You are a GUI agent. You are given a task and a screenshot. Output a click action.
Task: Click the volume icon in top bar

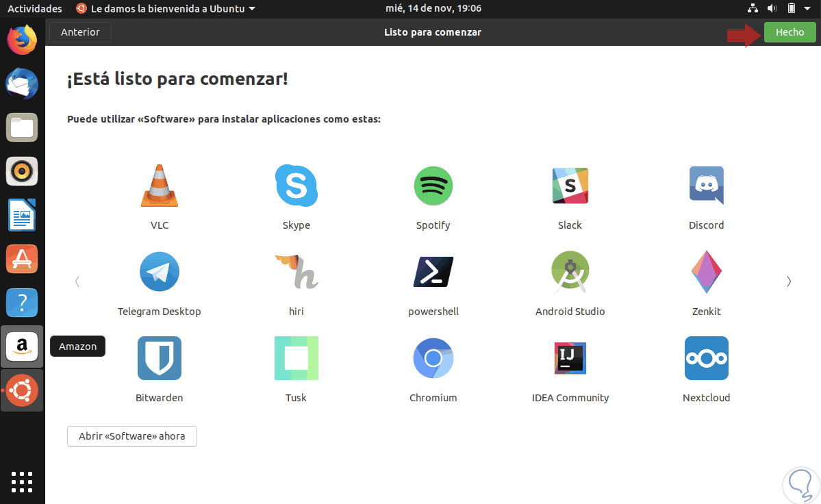point(772,8)
